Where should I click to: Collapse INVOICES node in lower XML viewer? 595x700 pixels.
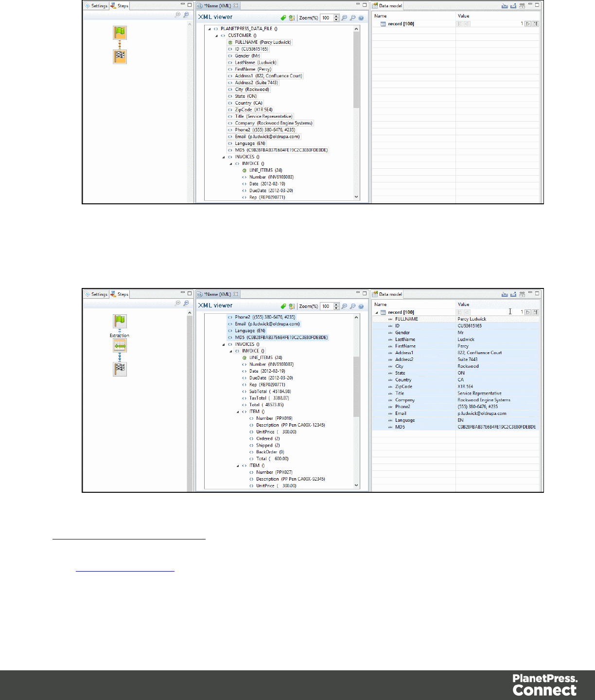point(224,344)
